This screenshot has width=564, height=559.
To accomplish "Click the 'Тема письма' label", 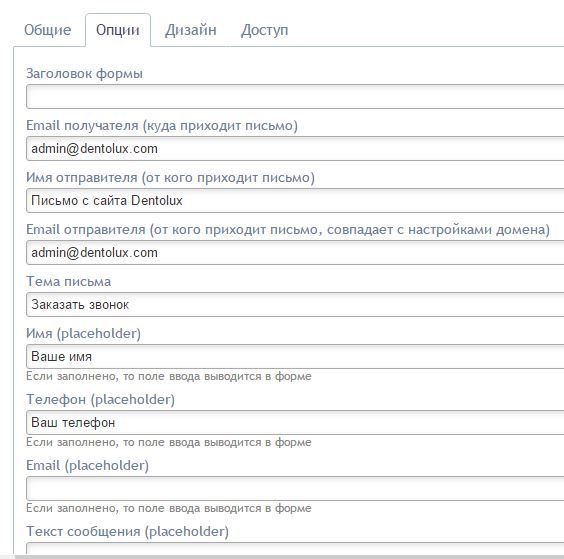I will click(69, 281).
